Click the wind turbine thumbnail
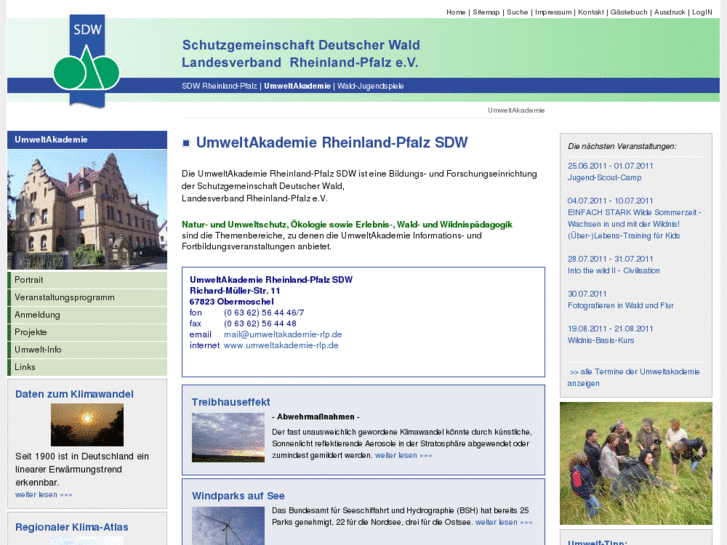 point(228,526)
